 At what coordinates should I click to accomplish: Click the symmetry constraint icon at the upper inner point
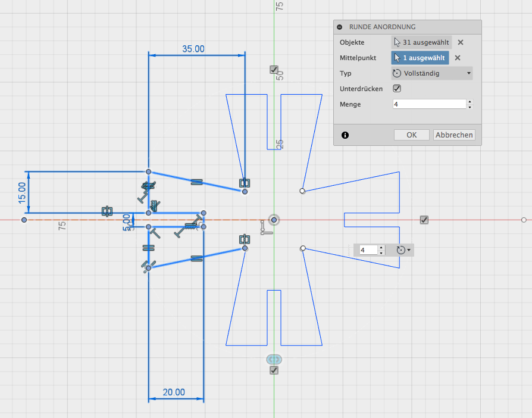point(245,183)
